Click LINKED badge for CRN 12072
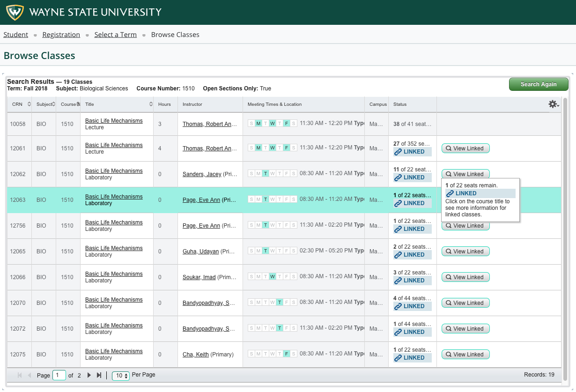 pos(413,332)
